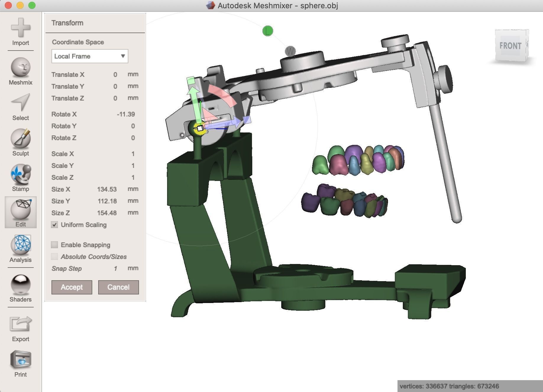543x392 pixels.
Task: Click the FRONT face of the view cube
Action: (510, 46)
